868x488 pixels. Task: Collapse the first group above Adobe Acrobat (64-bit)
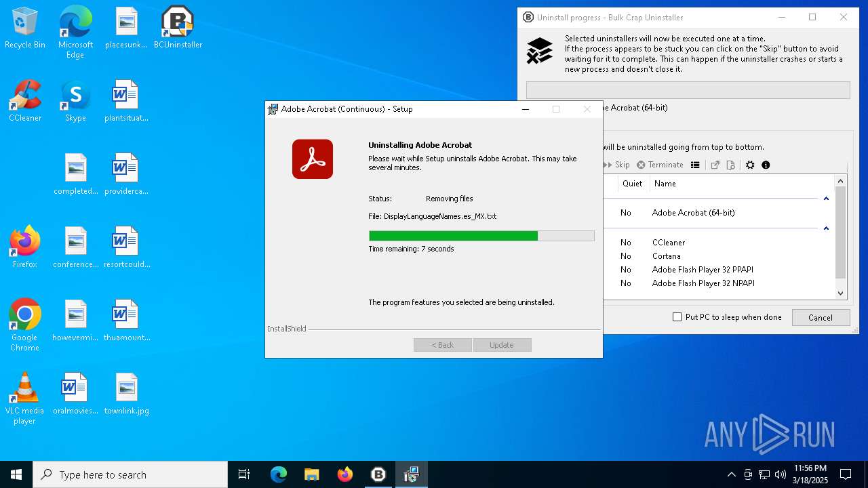(826, 199)
